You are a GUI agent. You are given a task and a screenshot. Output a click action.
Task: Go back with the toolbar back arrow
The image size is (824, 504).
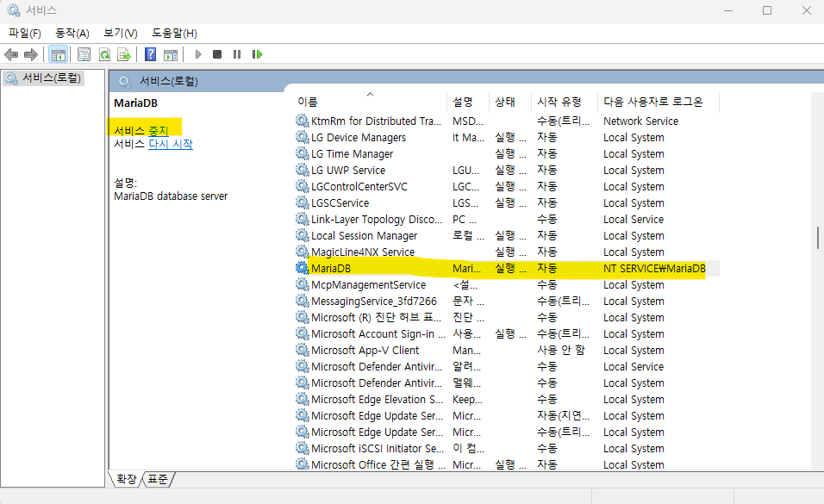click(x=11, y=54)
